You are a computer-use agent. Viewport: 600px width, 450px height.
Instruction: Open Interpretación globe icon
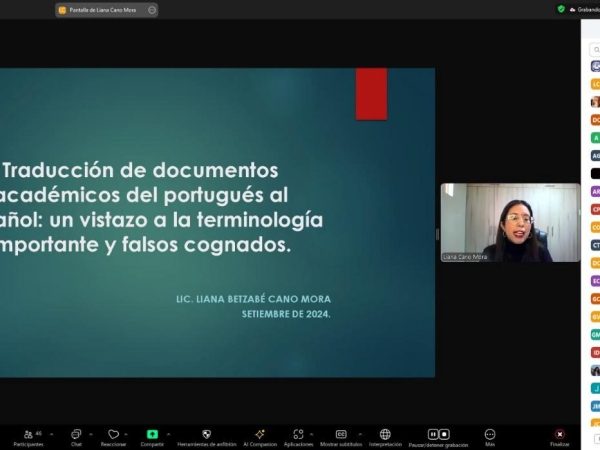pos(385,434)
